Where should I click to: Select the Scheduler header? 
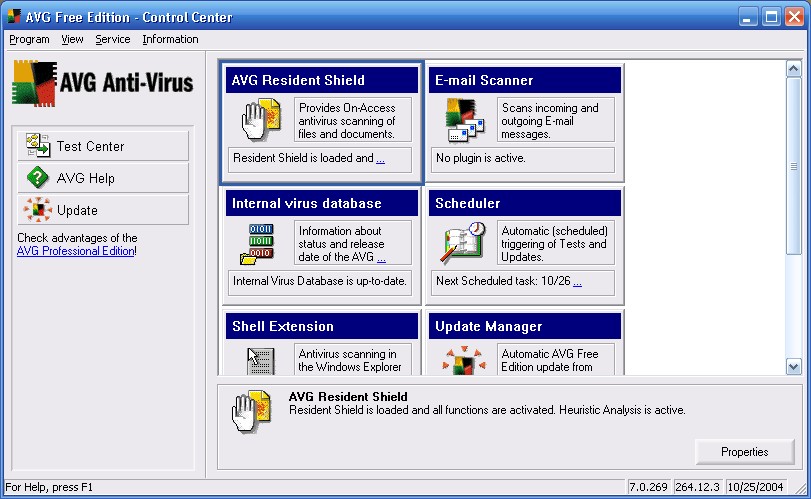point(524,203)
